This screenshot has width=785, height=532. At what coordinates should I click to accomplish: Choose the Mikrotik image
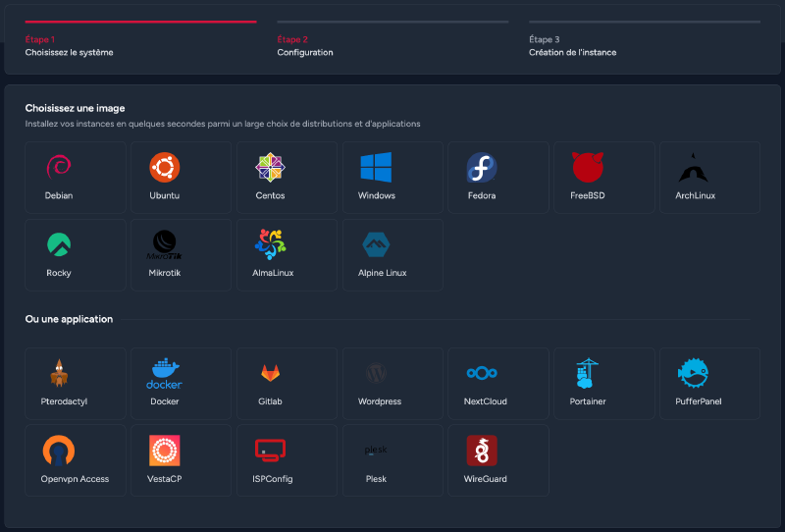tap(181, 255)
